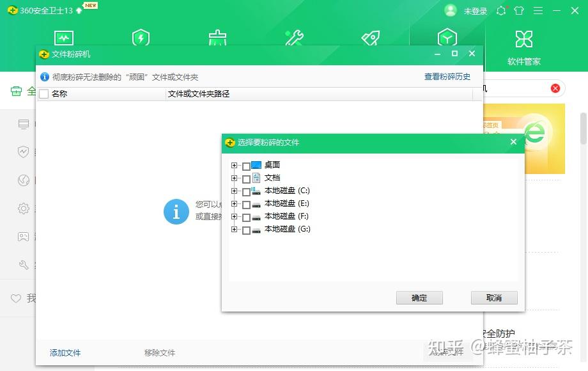Viewport: 588px width, 371px height.
Task: Toggle the 名称 select-all checkbox
Action: (x=43, y=93)
